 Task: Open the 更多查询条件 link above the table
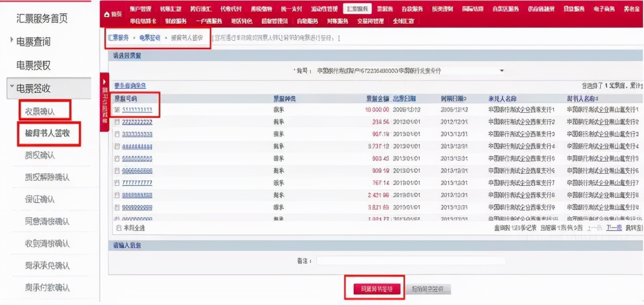130,84
